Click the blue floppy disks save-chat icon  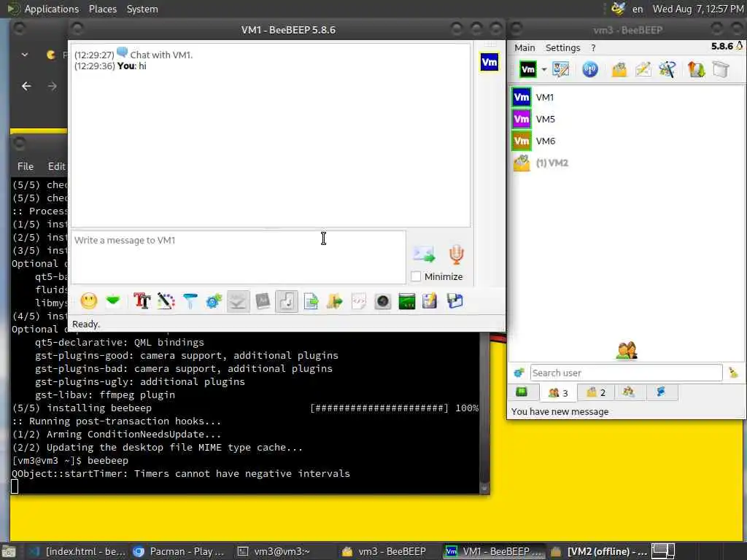[455, 301]
